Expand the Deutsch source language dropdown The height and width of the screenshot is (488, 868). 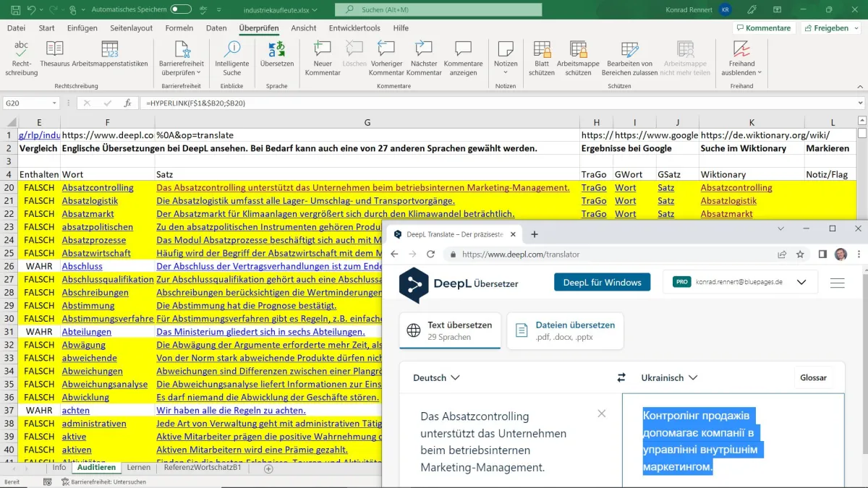point(436,377)
